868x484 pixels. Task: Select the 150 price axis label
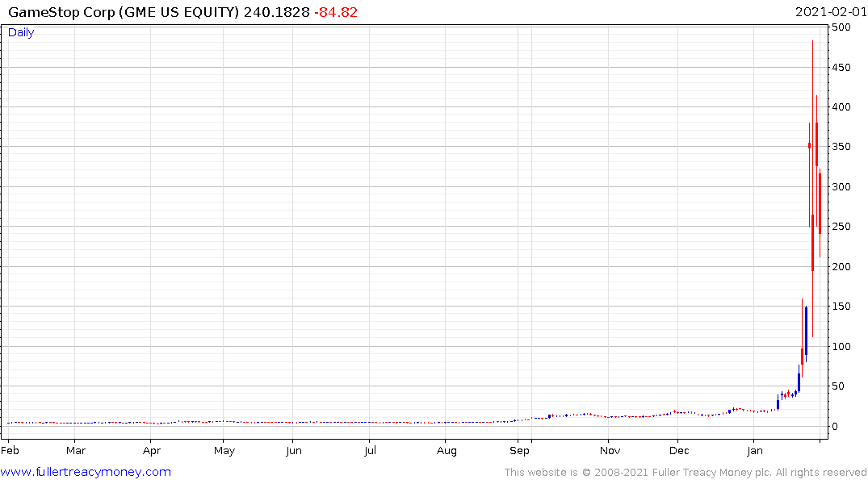pyautogui.click(x=841, y=307)
